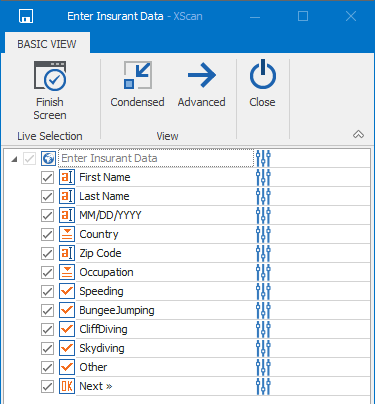
Task: Uncheck the Occupation checkbox
Action: 47,272
